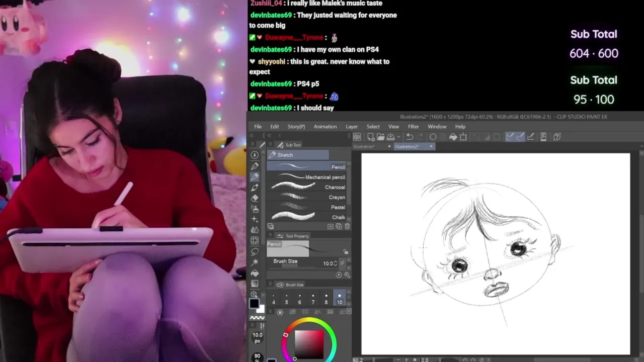
Task: Open the Edit menu
Action: (x=274, y=127)
